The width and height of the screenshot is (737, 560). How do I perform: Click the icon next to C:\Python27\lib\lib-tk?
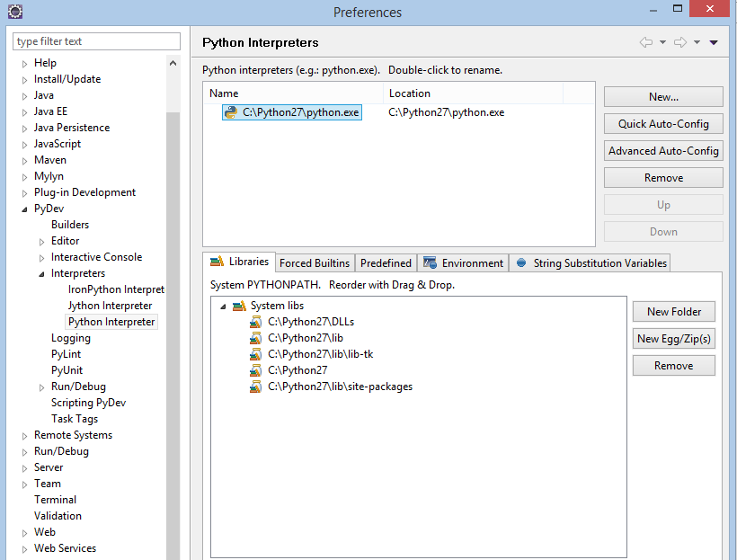point(256,354)
